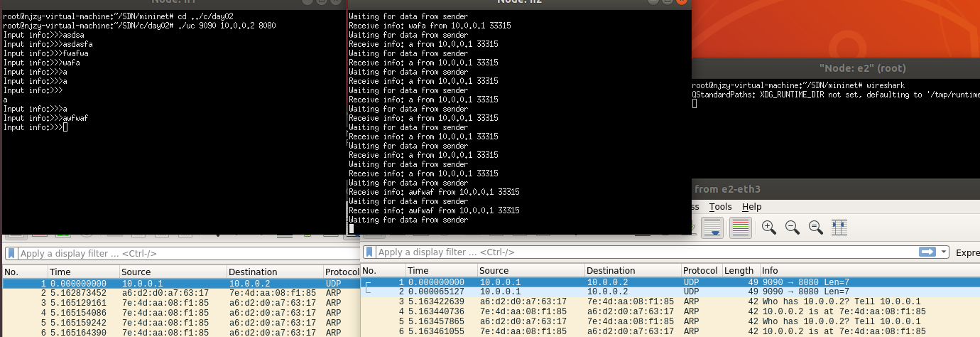Select packet 6 at time 5.165164390
This screenshot has height=337, width=980.
(x=181, y=332)
